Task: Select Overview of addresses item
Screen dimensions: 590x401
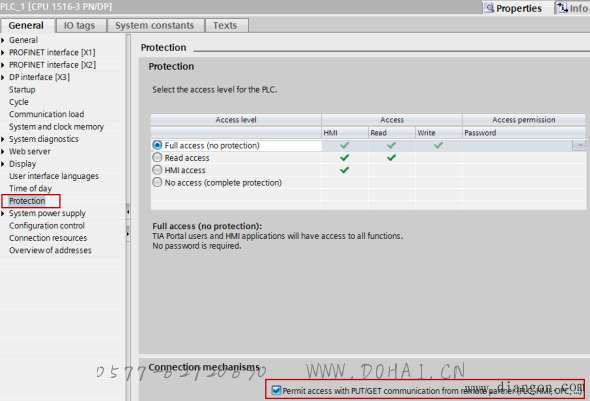Action: click(x=50, y=250)
